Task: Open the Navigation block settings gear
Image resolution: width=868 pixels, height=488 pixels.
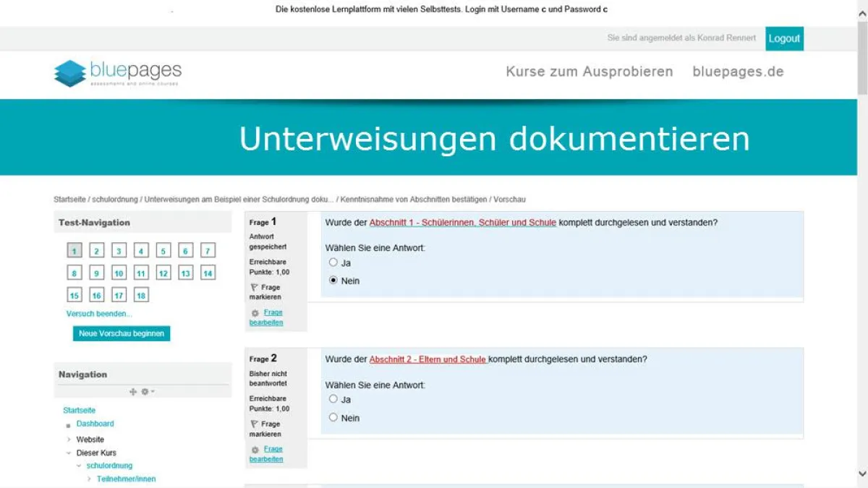Action: 145,391
